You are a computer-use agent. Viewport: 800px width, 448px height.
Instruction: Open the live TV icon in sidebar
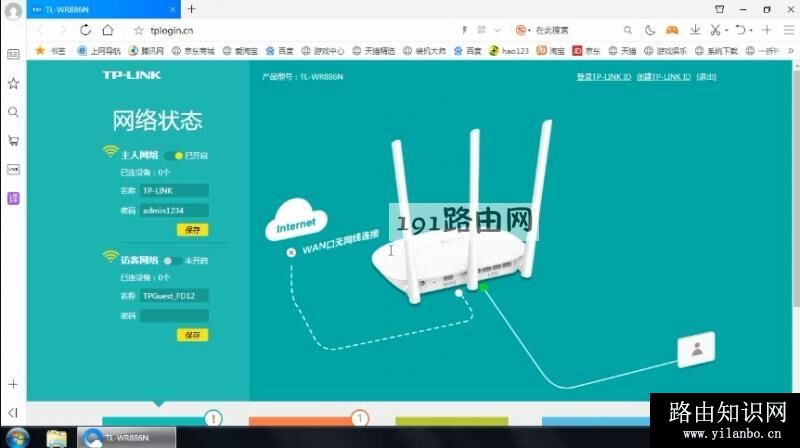click(13, 169)
